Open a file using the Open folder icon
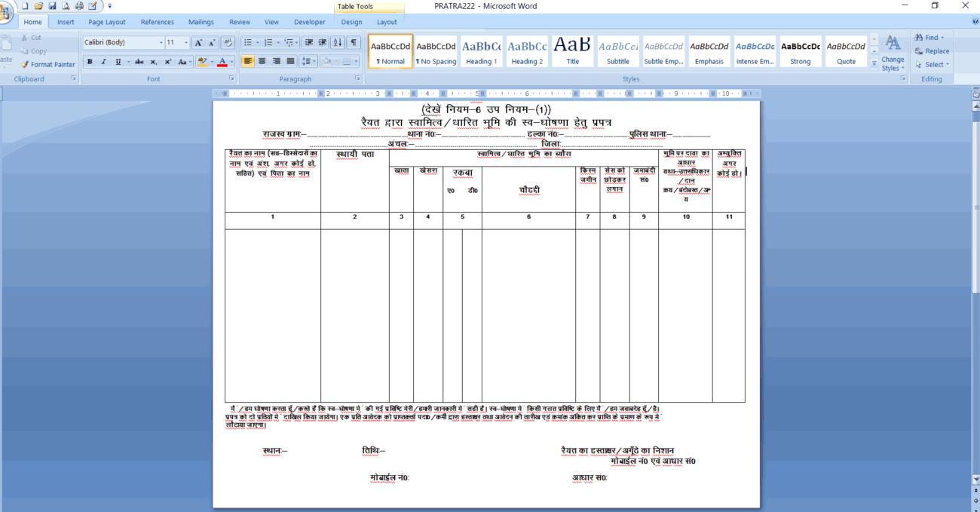This screenshot has width=980, height=512. 38,6
